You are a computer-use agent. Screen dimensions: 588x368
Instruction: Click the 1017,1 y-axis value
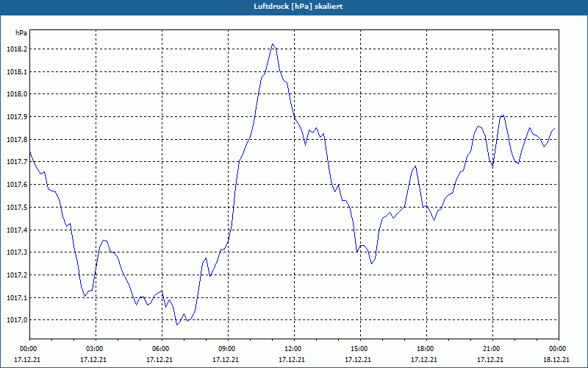tap(17, 298)
